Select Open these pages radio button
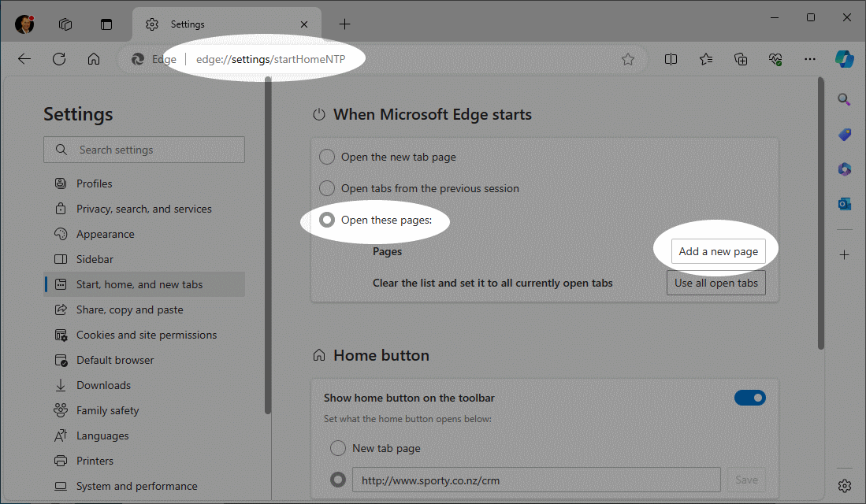 coord(327,220)
